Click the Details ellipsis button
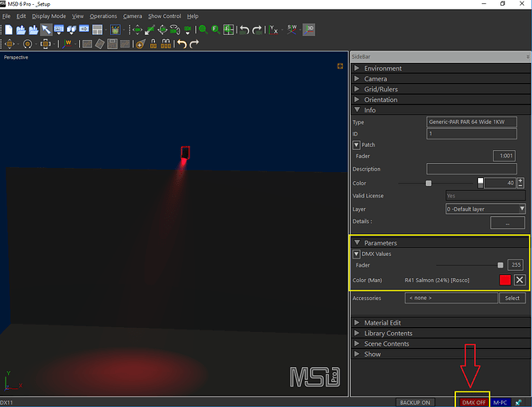The height and width of the screenshot is (407, 532). pyautogui.click(x=508, y=223)
